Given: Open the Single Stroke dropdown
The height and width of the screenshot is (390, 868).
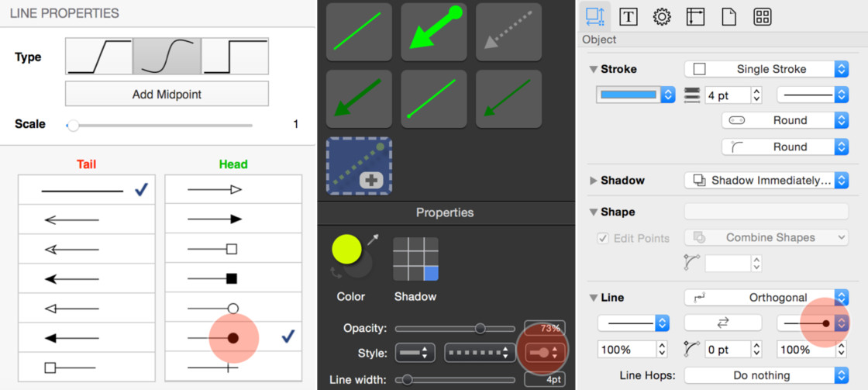Looking at the screenshot, I should 766,69.
